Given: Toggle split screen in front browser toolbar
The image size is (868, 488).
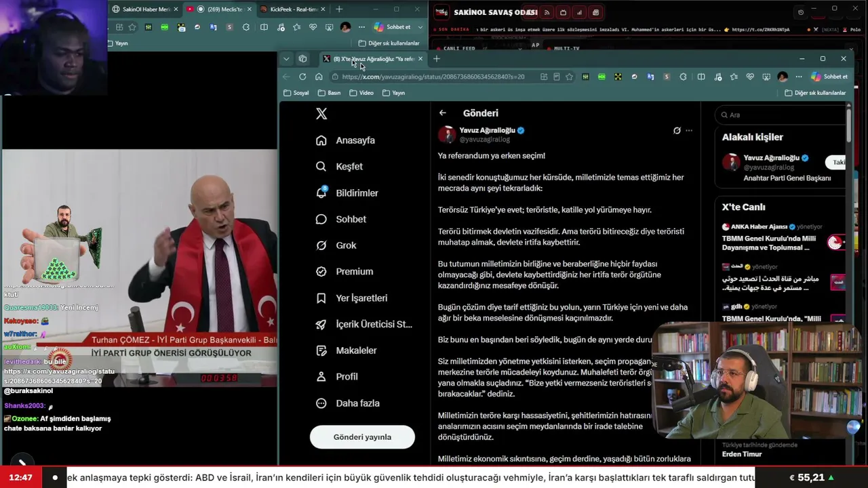Looking at the screenshot, I should click(x=701, y=77).
